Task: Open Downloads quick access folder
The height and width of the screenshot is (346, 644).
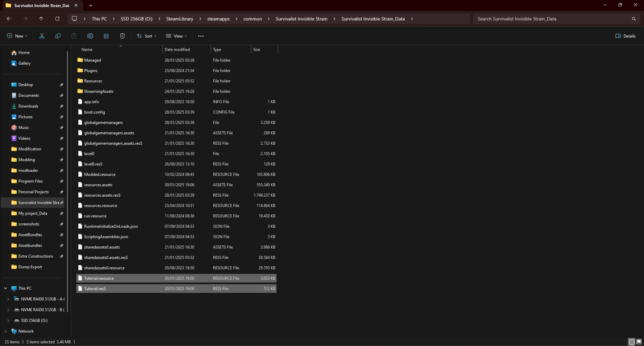Action: 25,106
